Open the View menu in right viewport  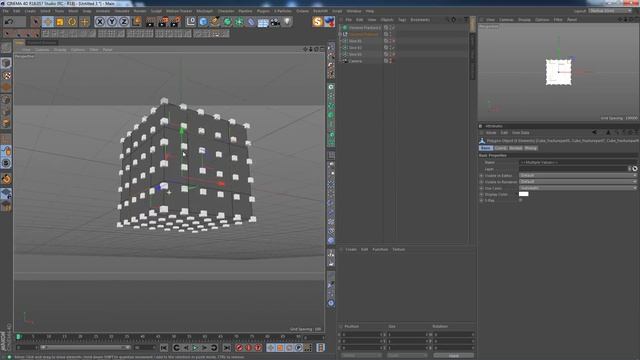coord(490,20)
